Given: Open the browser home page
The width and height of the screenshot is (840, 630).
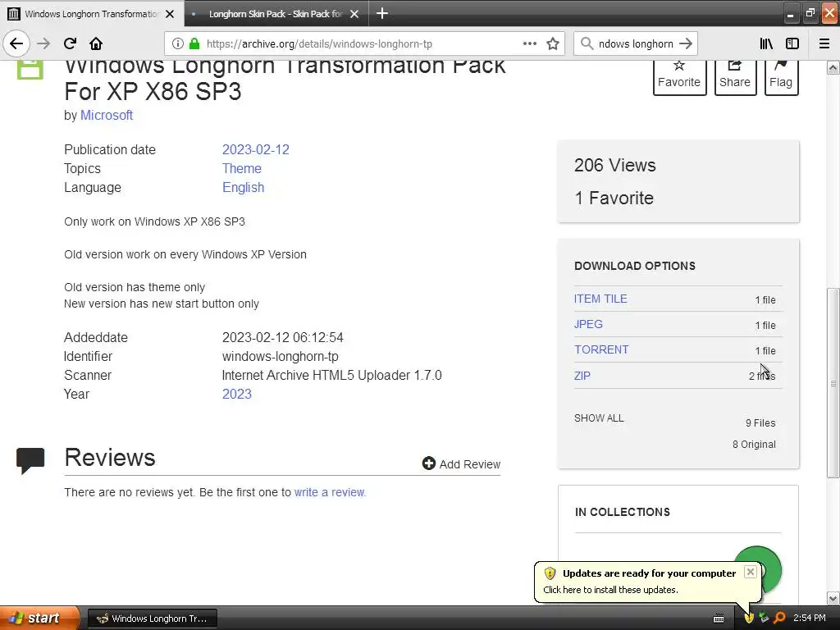Looking at the screenshot, I should (x=96, y=43).
